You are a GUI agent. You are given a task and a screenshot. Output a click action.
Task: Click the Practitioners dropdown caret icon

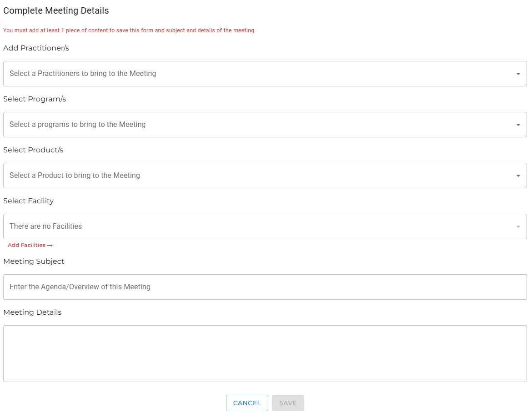click(517, 73)
